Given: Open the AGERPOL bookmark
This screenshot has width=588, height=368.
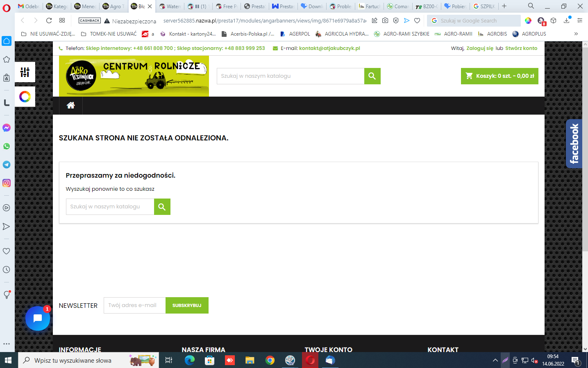Looking at the screenshot, I should click(x=295, y=34).
